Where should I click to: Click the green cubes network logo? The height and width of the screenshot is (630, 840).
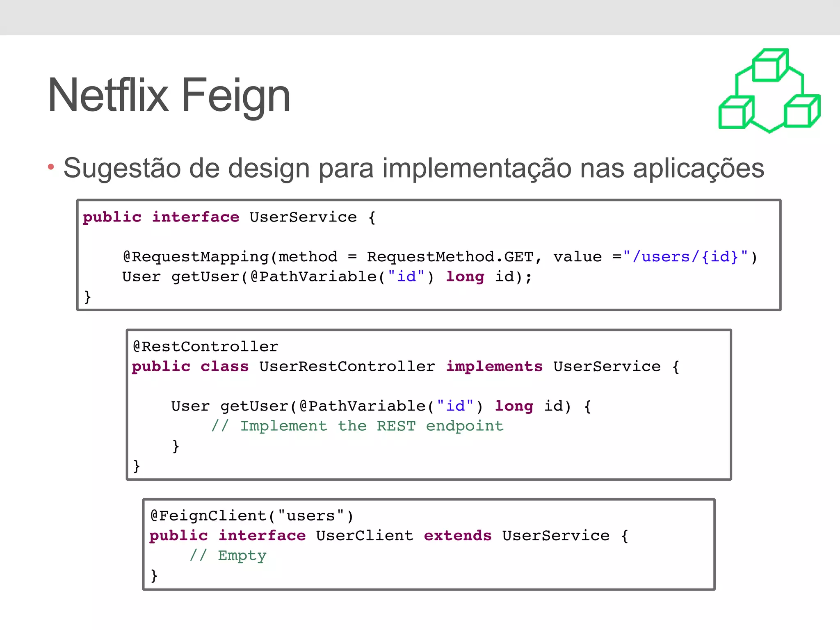[769, 91]
